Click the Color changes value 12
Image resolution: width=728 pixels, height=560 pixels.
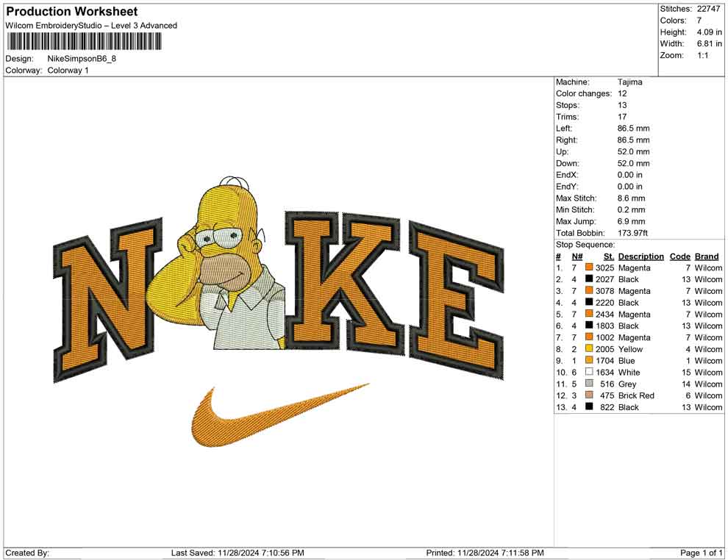tap(622, 93)
